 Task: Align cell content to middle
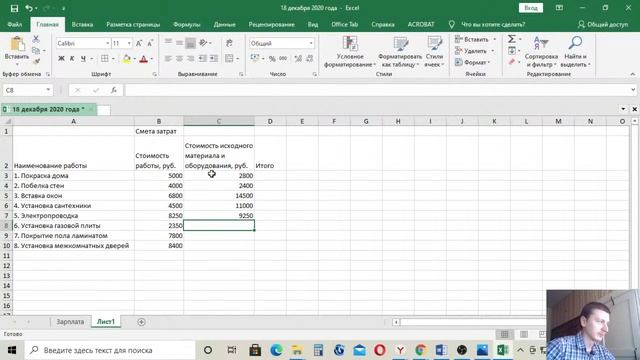tap(179, 42)
